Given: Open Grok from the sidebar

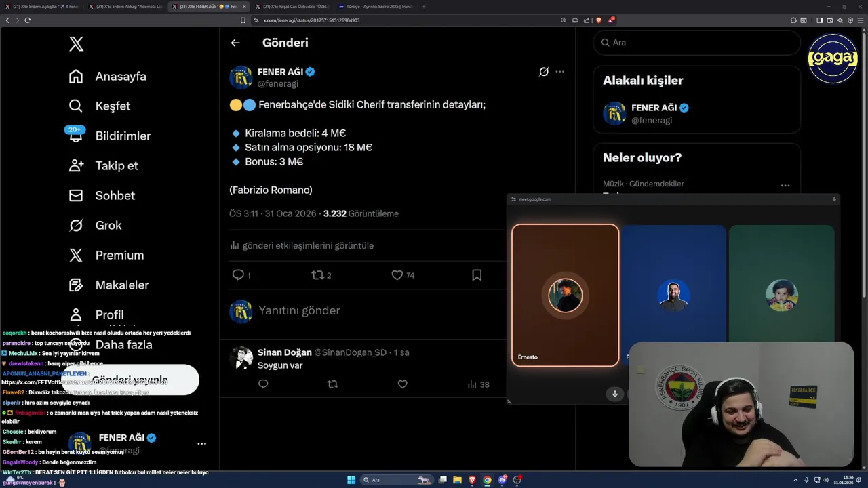Looking at the screenshot, I should click(95, 226).
